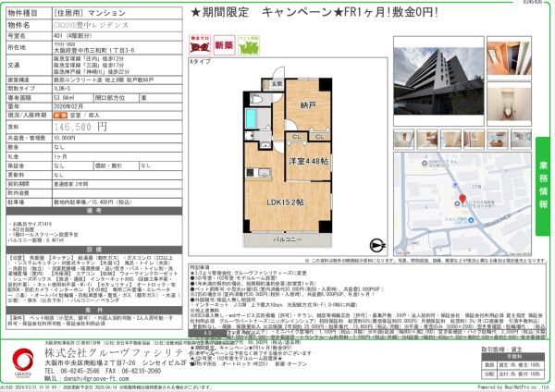Click the green pet-friendly badge icon
Screen dimensions: 555x392
pos(249,45)
